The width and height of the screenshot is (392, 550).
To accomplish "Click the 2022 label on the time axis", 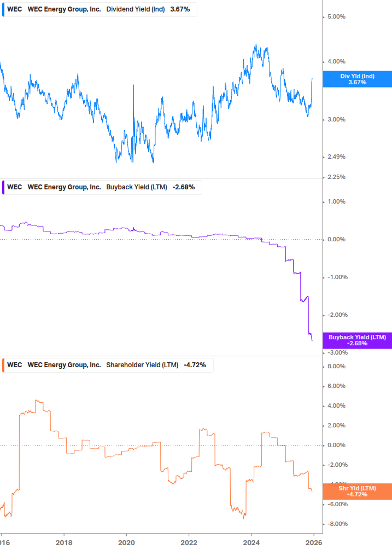I will 189,543.
